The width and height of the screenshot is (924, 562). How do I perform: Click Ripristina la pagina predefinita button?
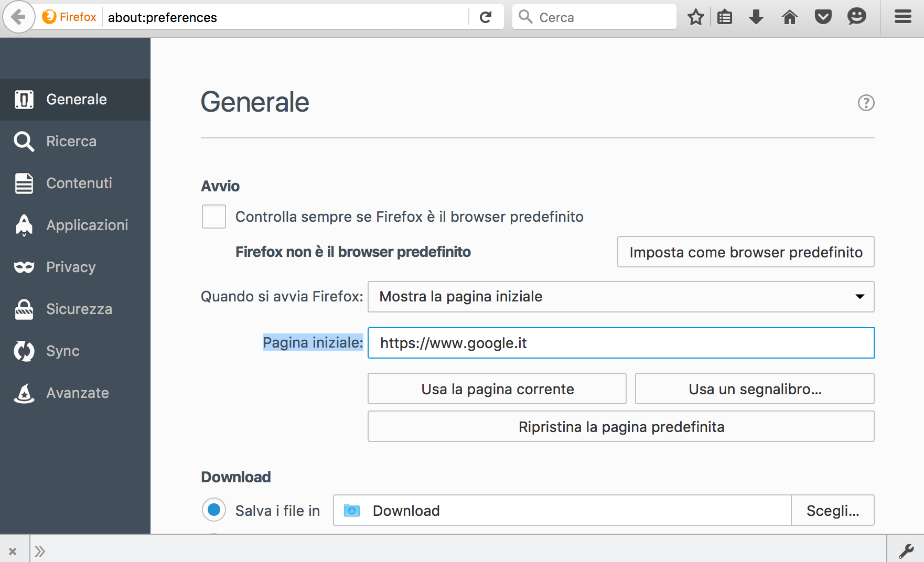click(621, 427)
